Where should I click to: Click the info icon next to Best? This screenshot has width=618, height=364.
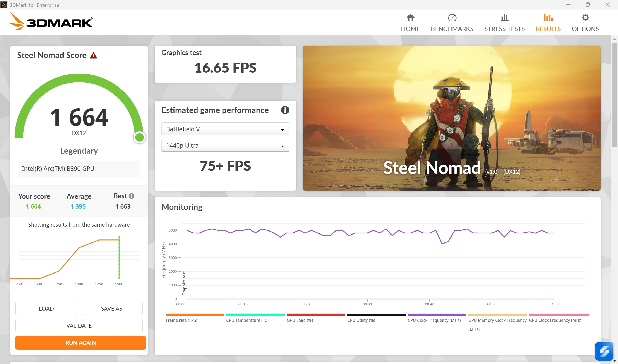(x=132, y=196)
